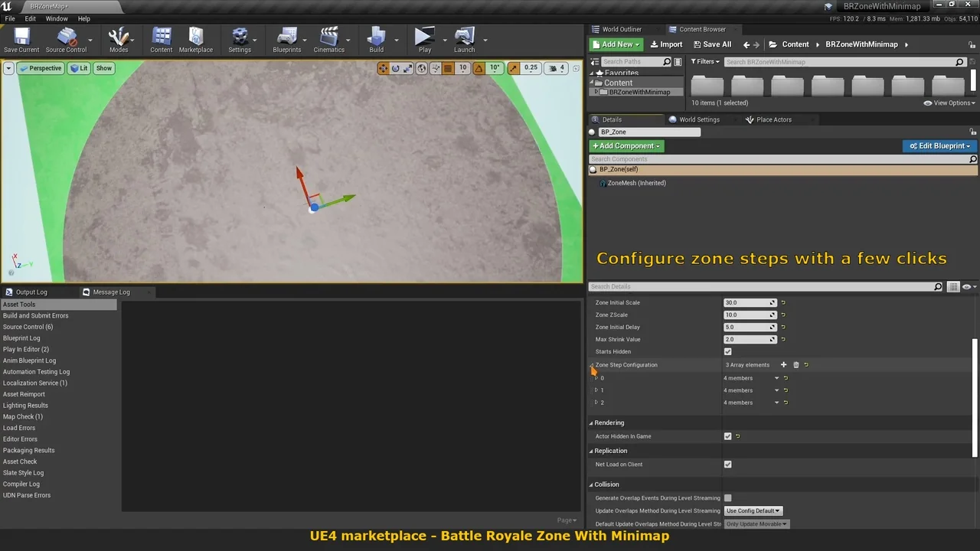
Task: Click the Edit Blueprint button
Action: click(939, 145)
